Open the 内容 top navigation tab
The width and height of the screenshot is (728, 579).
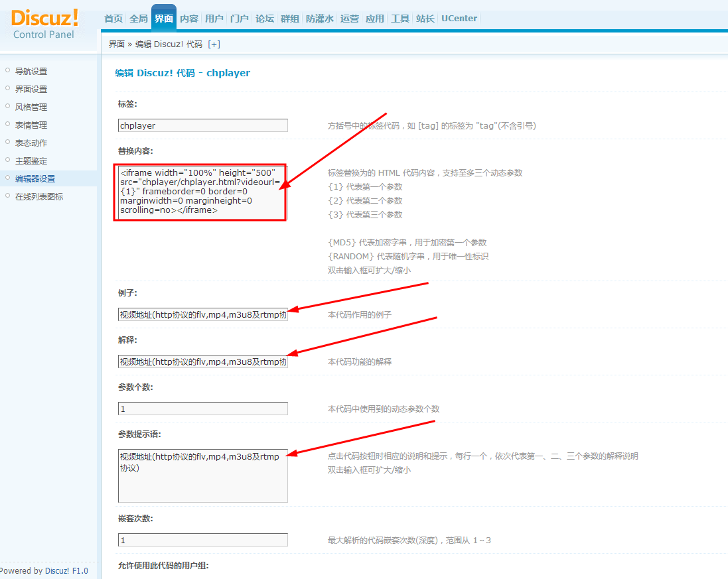tap(189, 19)
